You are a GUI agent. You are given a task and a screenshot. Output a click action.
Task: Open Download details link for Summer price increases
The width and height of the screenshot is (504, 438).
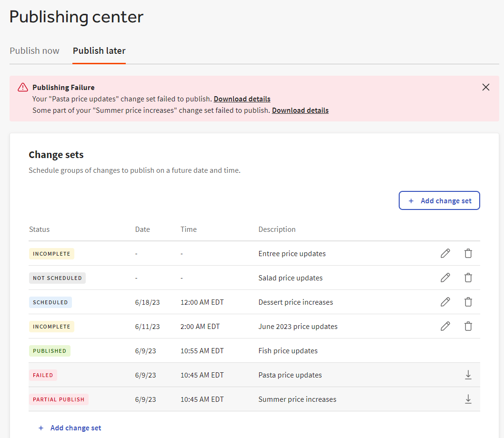tap(300, 110)
